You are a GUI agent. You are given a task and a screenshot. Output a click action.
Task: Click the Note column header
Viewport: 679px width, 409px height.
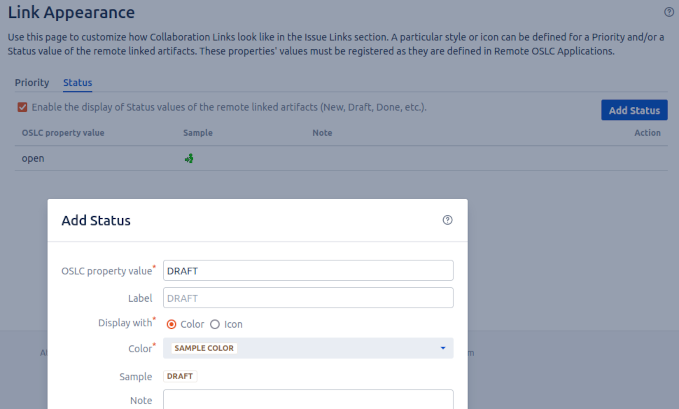pos(323,133)
